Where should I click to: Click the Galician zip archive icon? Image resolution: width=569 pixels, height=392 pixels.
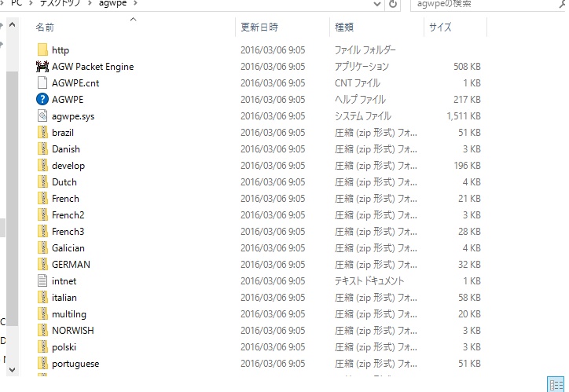click(x=42, y=248)
